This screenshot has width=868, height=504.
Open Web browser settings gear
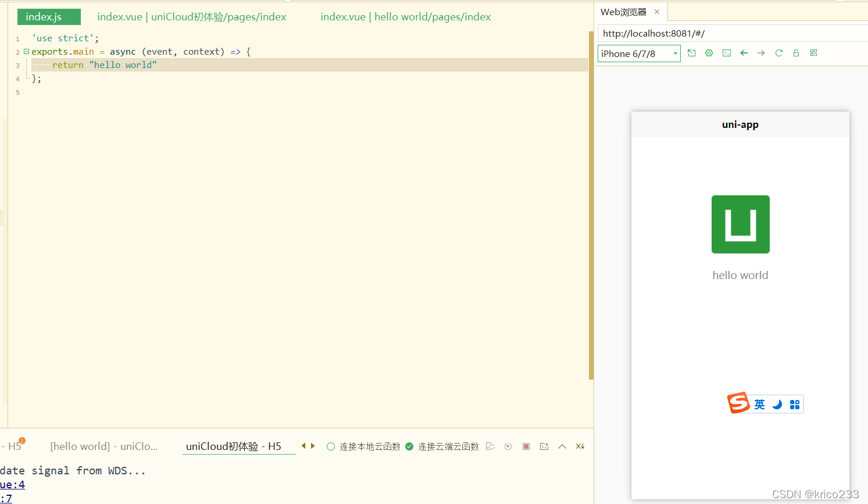(709, 53)
